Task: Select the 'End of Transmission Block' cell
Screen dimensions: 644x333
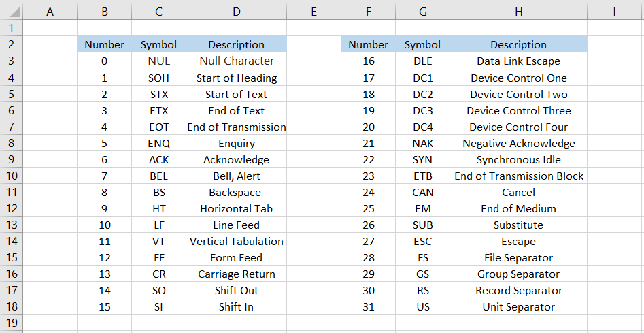Action: pyautogui.click(x=518, y=176)
